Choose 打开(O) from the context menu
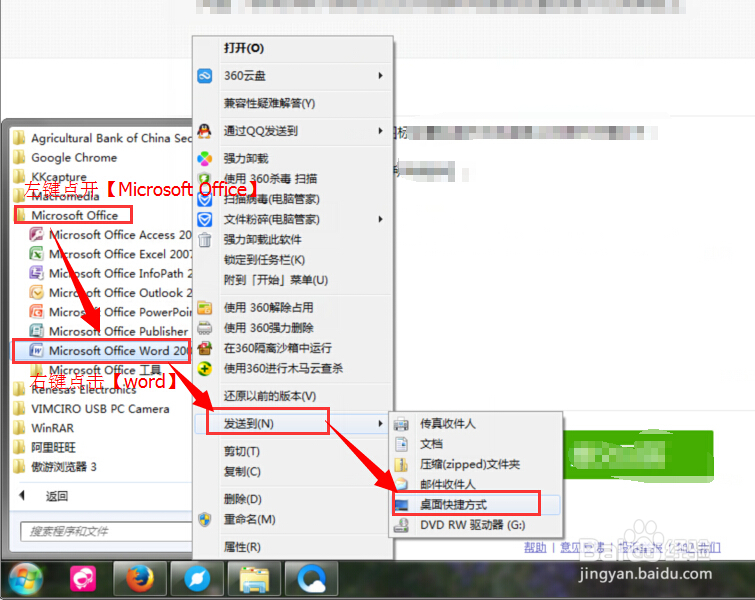The width and height of the screenshot is (755, 600). 244,48
